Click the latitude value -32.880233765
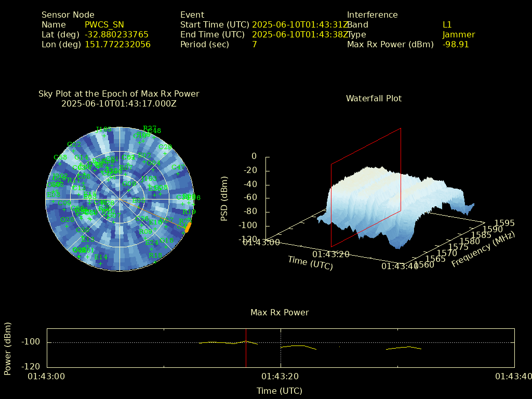 pyautogui.click(x=116, y=34)
